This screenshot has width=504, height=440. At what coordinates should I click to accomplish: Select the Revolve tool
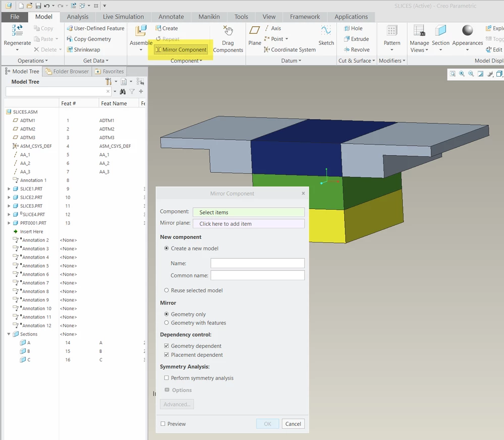pos(357,49)
